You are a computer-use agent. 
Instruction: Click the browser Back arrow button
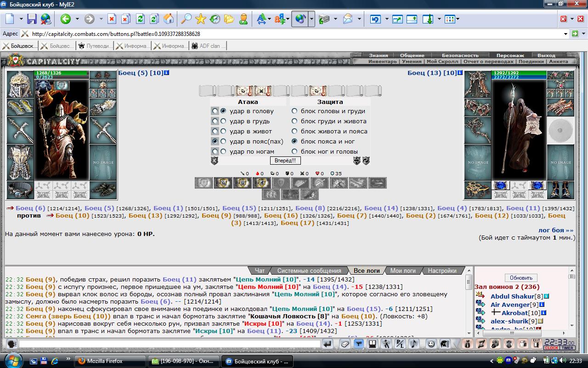pos(65,19)
